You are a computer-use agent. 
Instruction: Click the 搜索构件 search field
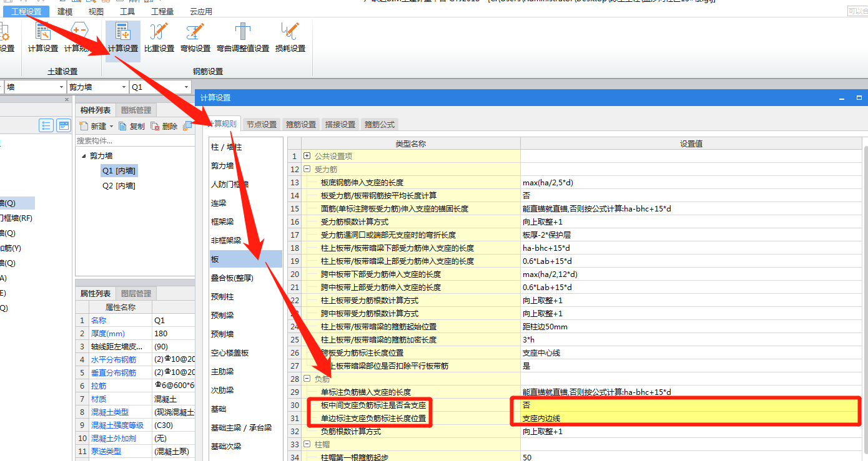coord(134,141)
